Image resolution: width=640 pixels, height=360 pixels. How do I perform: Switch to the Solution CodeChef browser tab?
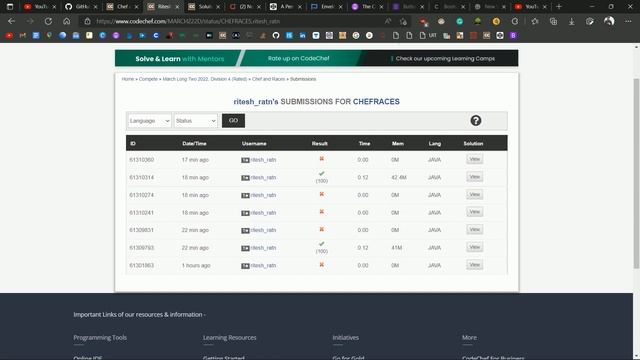pyautogui.click(x=203, y=7)
